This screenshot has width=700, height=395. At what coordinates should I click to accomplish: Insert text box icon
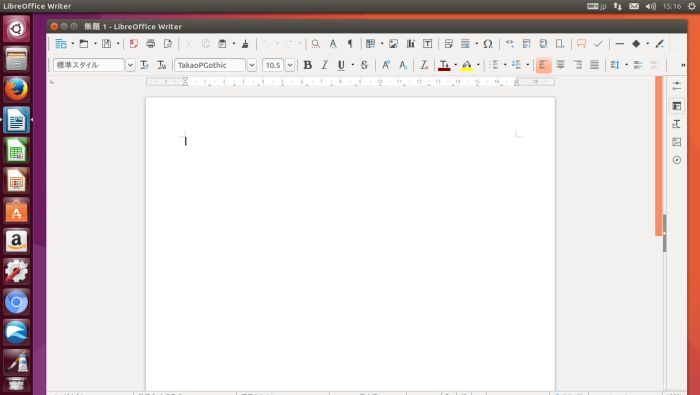[428, 44]
